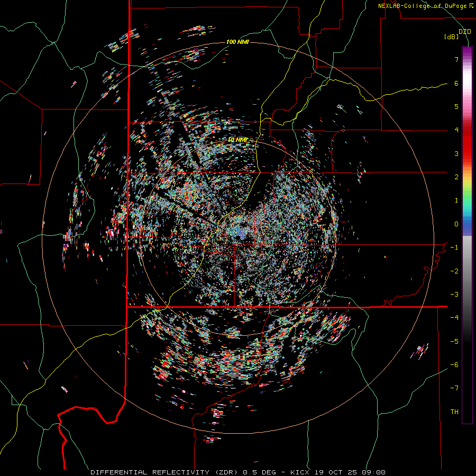
Task: Click the "4" value on the scale
Action: (456, 130)
